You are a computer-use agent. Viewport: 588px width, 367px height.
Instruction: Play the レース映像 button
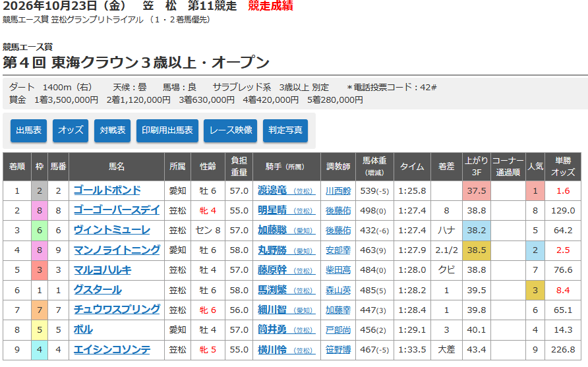(x=230, y=130)
